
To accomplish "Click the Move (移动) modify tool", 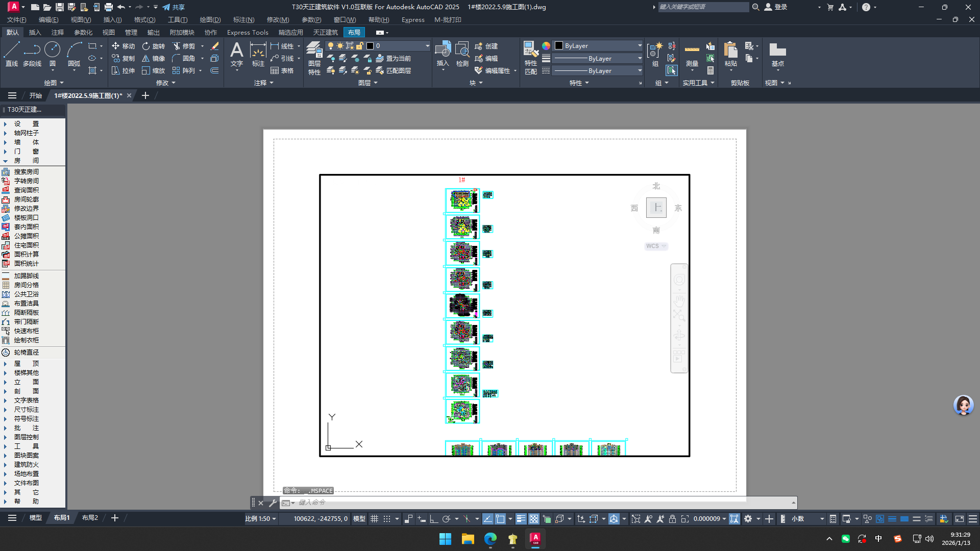I will click(x=123, y=46).
